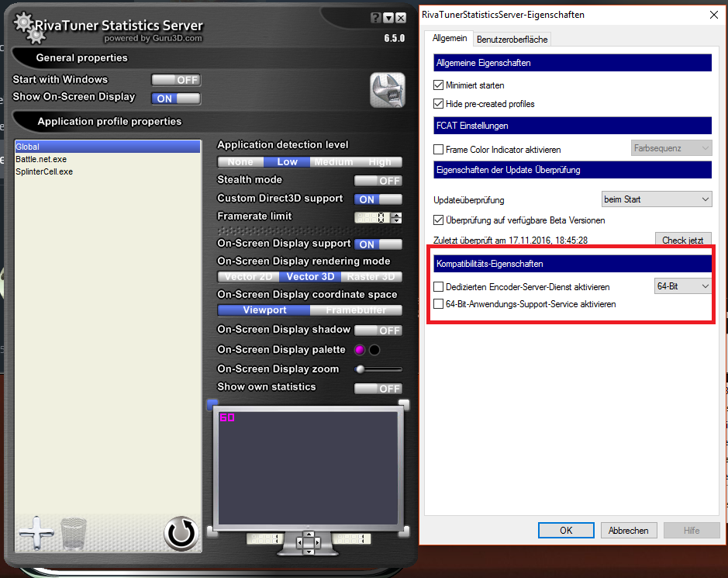728x578 pixels.
Task: Switch to the Allgemein tab
Action: [450, 38]
